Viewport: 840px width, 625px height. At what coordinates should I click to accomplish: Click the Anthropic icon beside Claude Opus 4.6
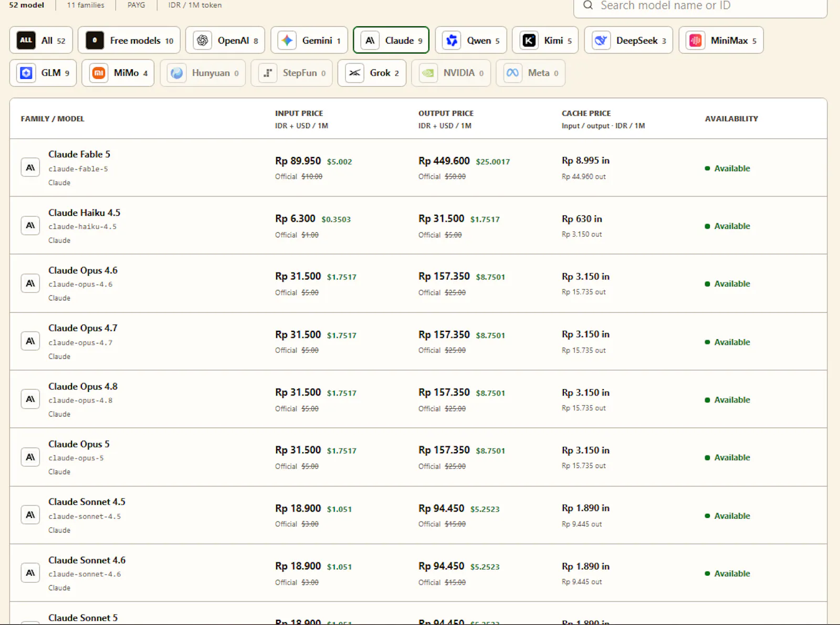30,284
